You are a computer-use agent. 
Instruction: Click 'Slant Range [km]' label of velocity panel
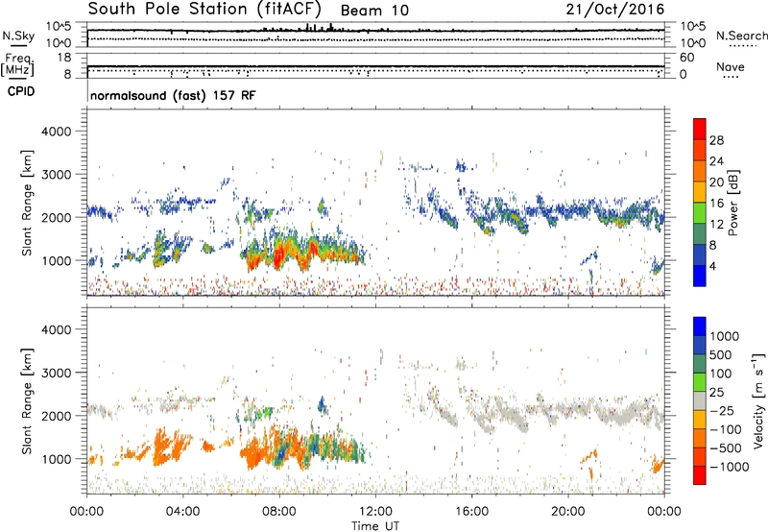pos(27,401)
